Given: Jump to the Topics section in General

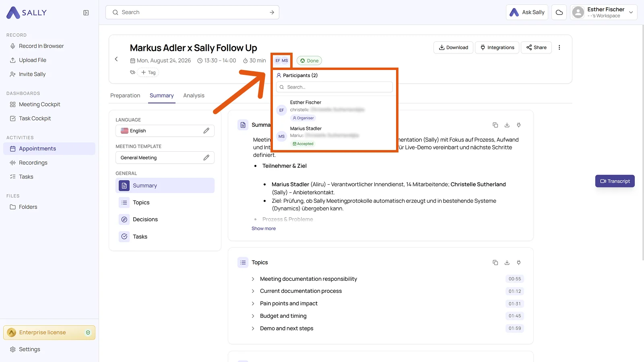Looking at the screenshot, I should coord(165,203).
